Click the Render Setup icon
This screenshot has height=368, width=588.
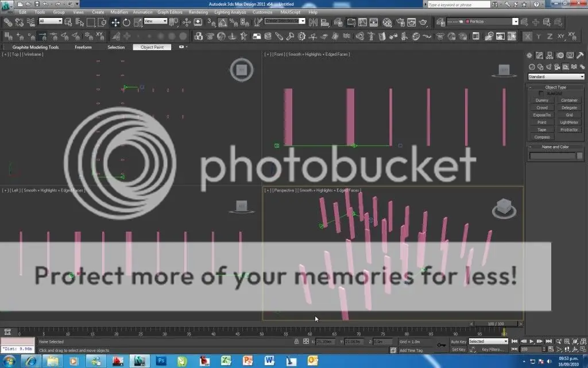point(400,22)
